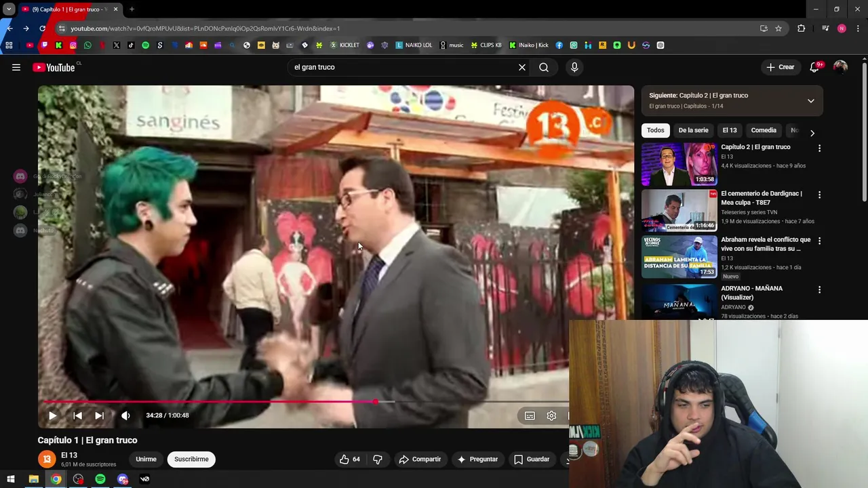Open Chrome tab search dropdown
The width and height of the screenshot is (868, 488).
(9, 9)
